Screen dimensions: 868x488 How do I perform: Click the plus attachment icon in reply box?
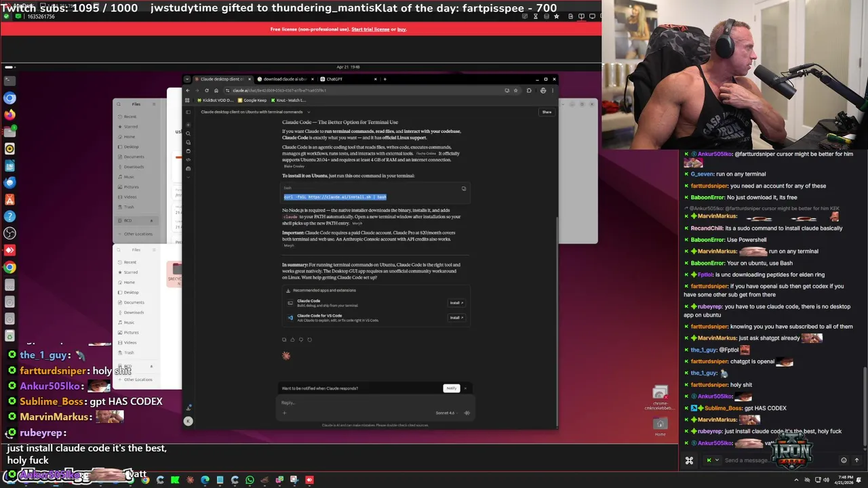pos(285,413)
